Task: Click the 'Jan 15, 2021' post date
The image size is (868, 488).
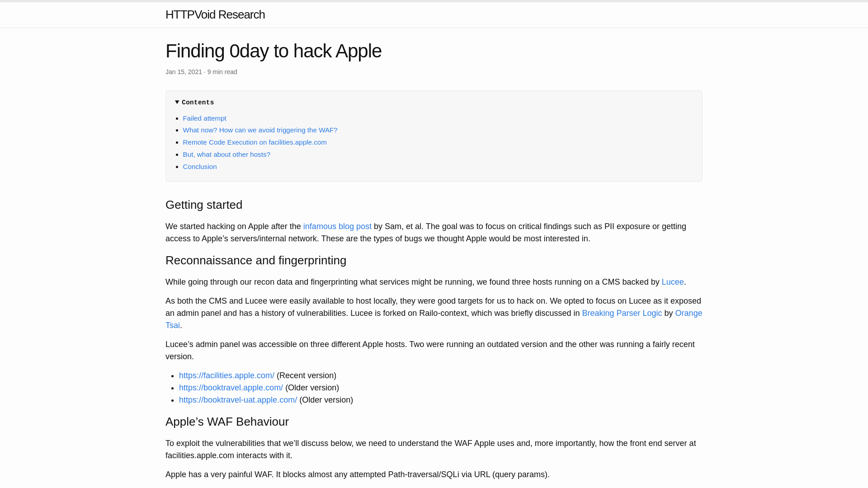Action: 184,72
